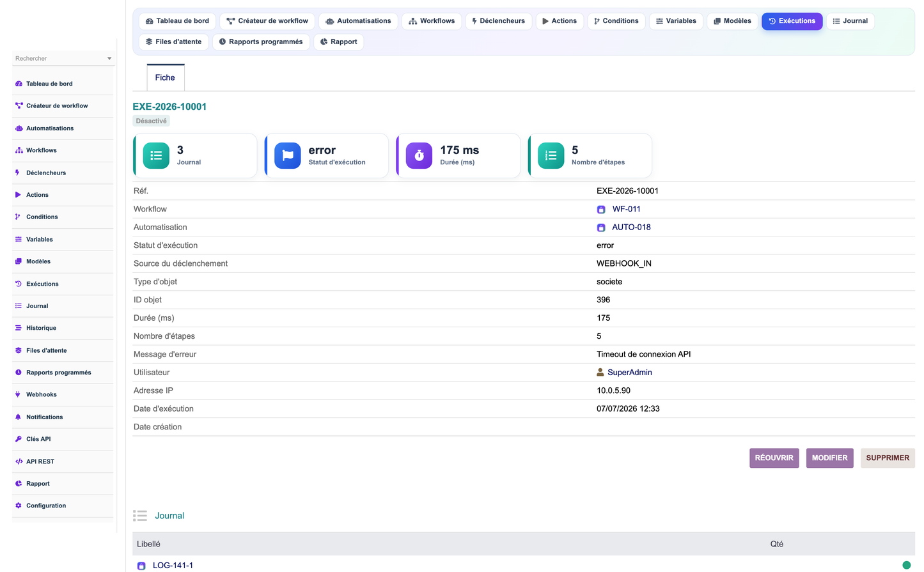Image resolution: width=924 pixels, height=572 pixels.
Task: Open Rapports programmés top tab
Action: click(x=261, y=42)
